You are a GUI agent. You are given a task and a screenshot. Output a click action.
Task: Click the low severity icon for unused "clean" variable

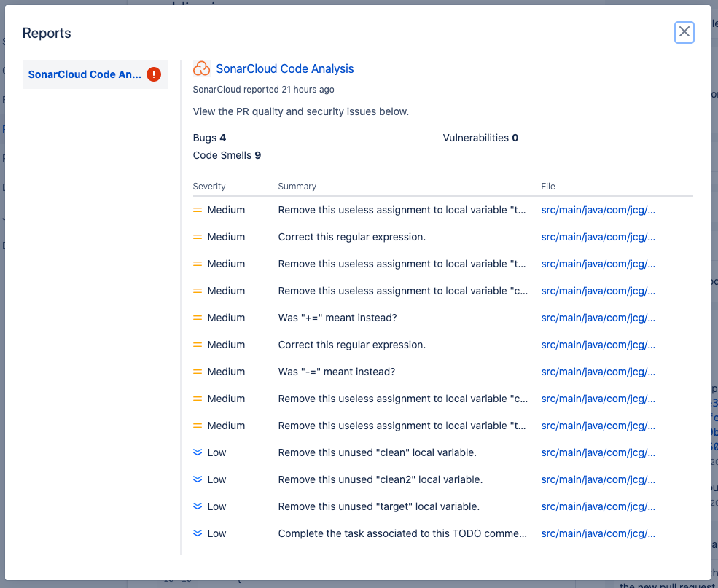(x=198, y=452)
